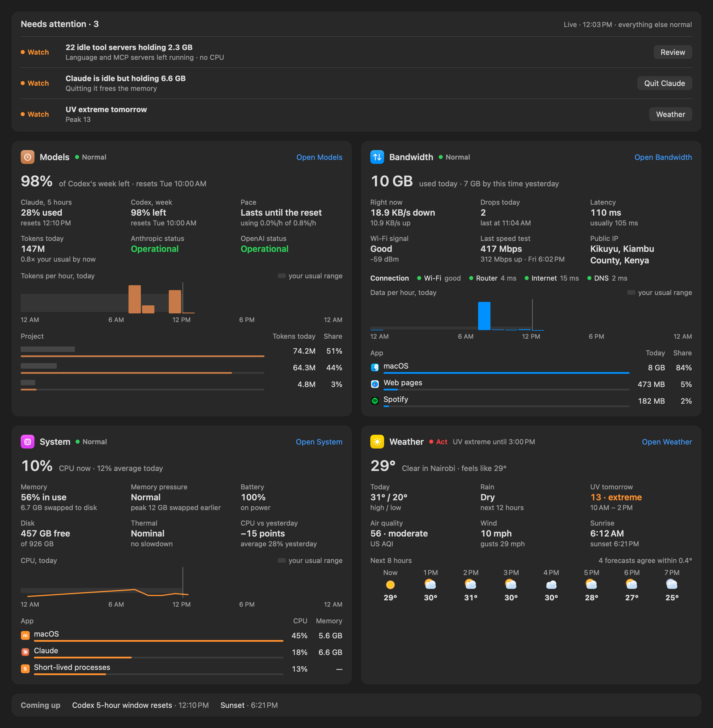The image size is (713, 728).
Task: Click the Claude CPU usage bar
Action: point(158,658)
